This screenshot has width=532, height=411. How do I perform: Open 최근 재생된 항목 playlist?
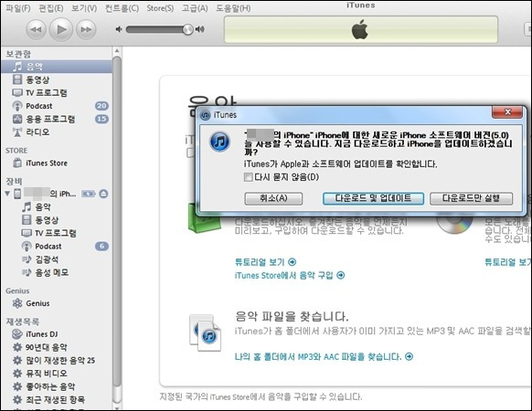coord(57,399)
